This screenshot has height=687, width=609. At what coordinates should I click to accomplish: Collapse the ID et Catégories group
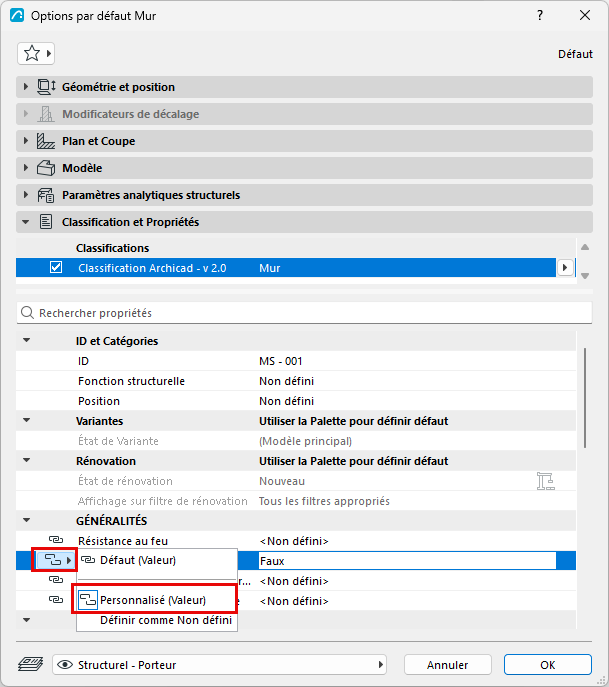pos(27,340)
